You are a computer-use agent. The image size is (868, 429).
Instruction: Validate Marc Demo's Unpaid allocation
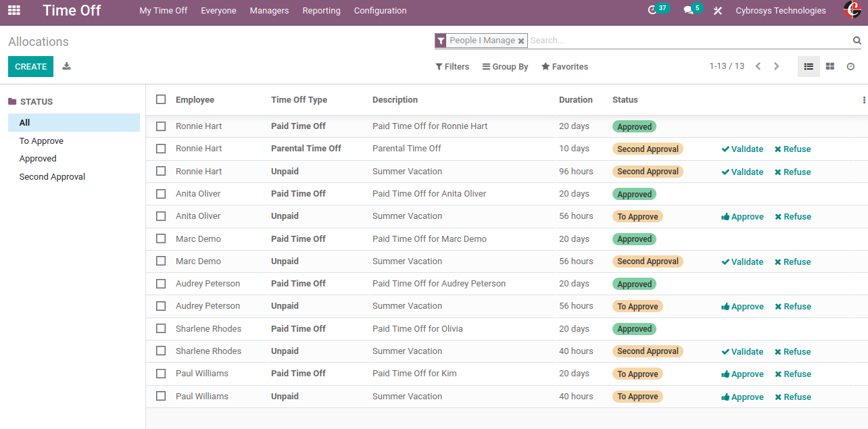[x=742, y=262]
